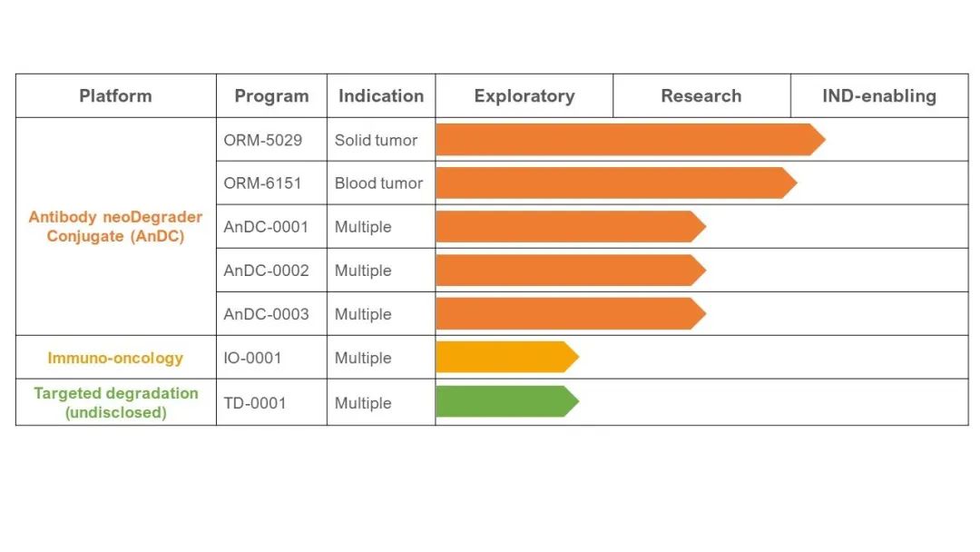The height and width of the screenshot is (552, 980).
Task: Select the Research stage header
Action: pyautogui.click(x=701, y=95)
